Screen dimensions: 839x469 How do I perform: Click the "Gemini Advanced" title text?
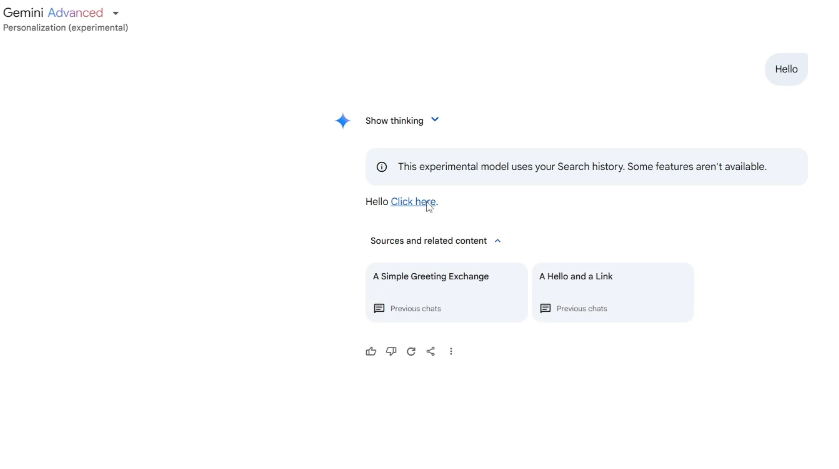pyautogui.click(x=53, y=13)
